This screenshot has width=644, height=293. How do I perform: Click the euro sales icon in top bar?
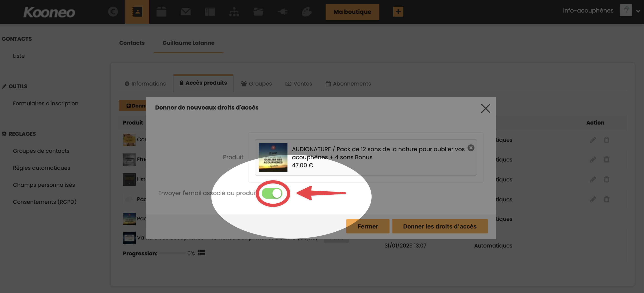[x=113, y=12]
